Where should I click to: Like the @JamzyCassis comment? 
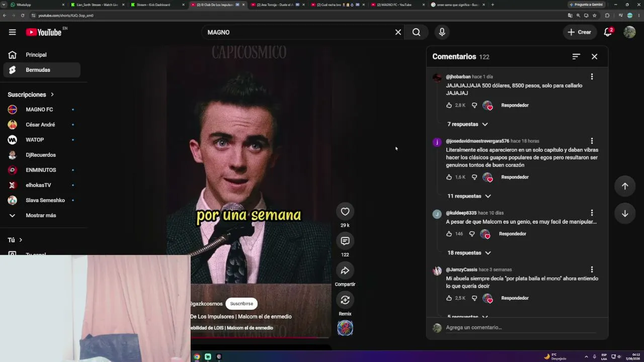pyautogui.click(x=449, y=298)
